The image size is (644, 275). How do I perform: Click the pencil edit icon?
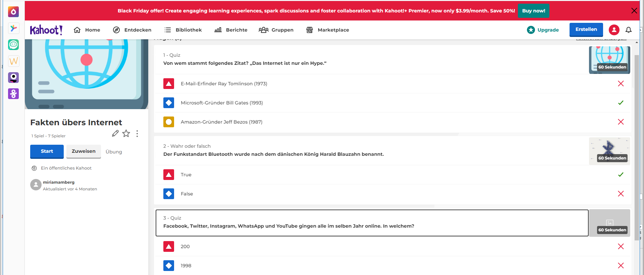pos(115,134)
